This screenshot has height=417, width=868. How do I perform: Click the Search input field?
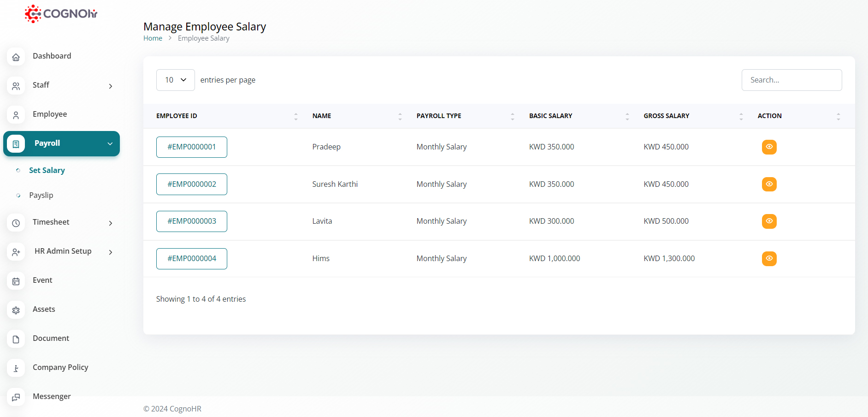(791, 80)
